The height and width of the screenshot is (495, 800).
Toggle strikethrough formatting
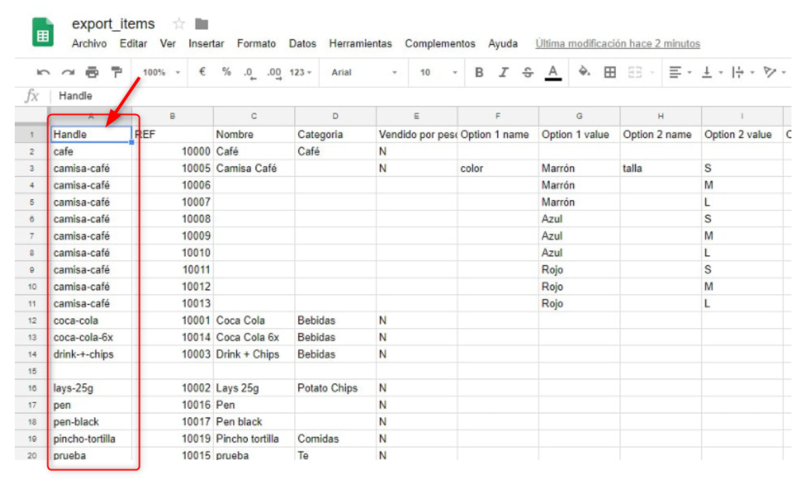[526, 73]
